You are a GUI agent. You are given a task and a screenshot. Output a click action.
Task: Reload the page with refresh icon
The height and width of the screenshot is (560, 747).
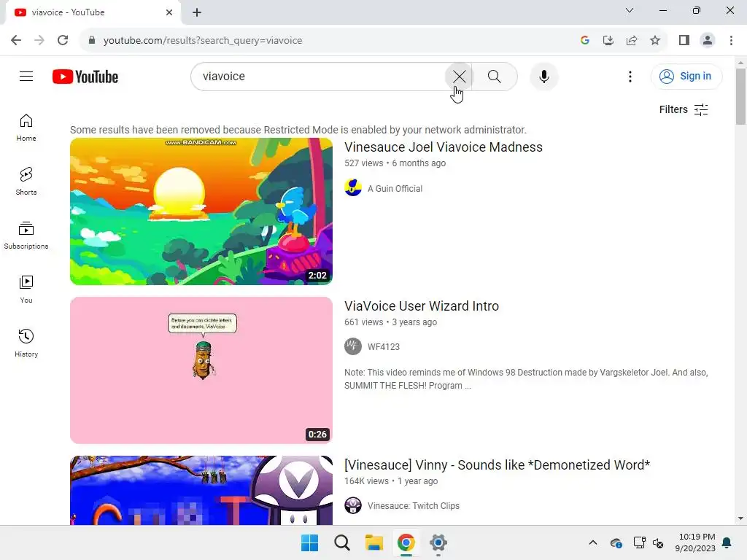point(63,41)
